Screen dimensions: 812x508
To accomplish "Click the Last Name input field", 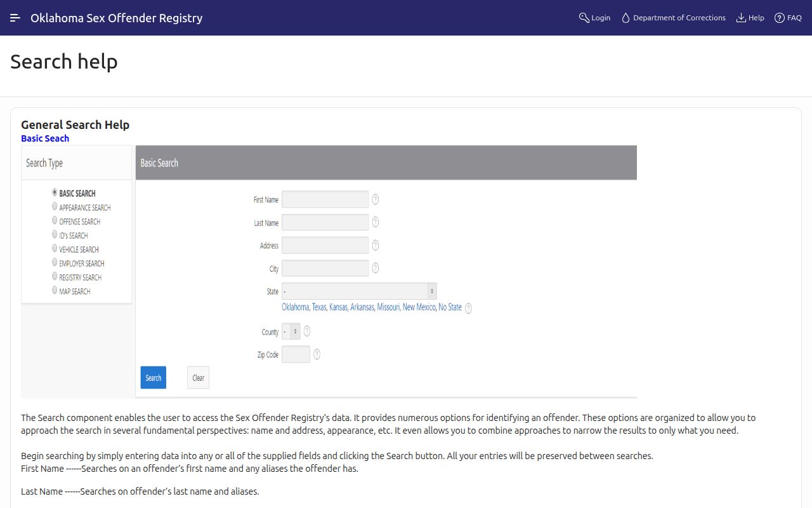I will click(325, 222).
